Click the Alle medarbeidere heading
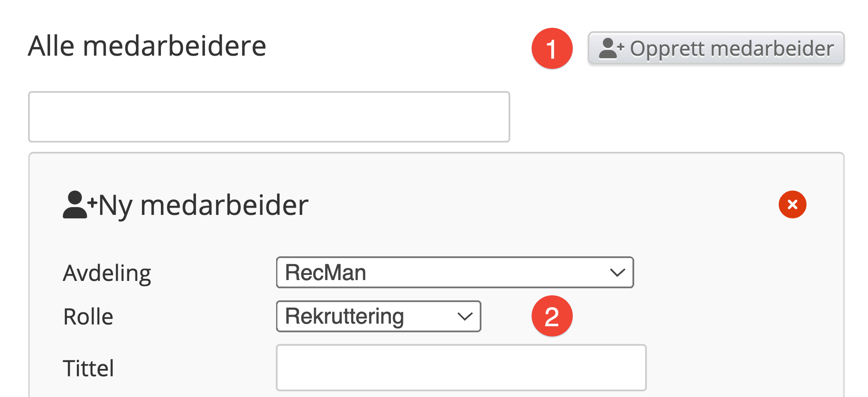868x397 pixels. pyautogui.click(x=147, y=46)
